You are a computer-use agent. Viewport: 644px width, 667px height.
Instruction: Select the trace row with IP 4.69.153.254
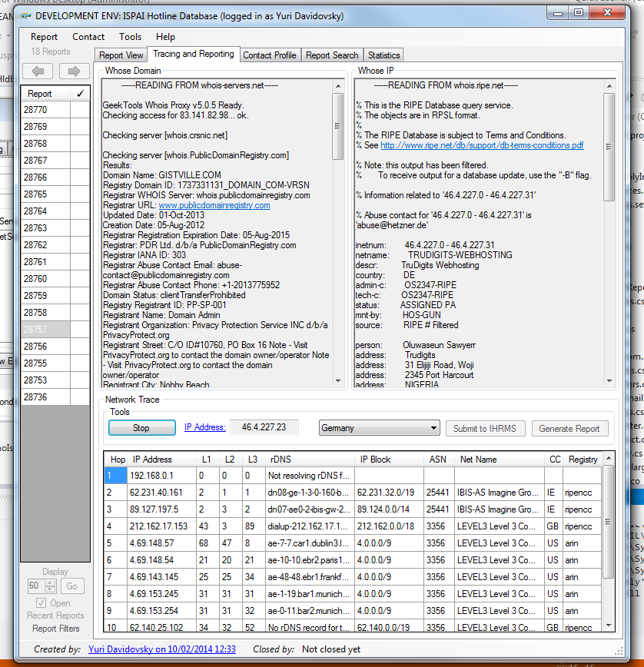[x=353, y=611]
